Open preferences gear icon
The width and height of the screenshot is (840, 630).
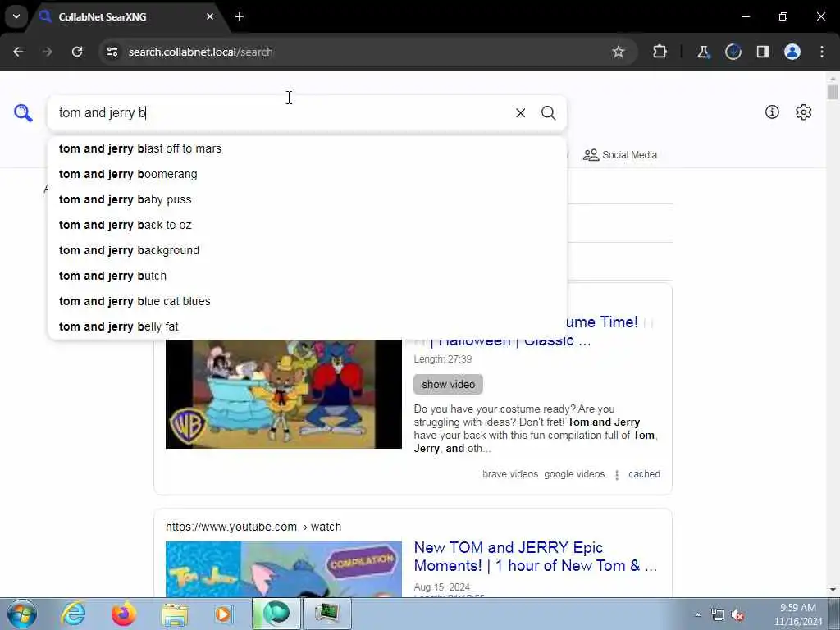(x=803, y=112)
